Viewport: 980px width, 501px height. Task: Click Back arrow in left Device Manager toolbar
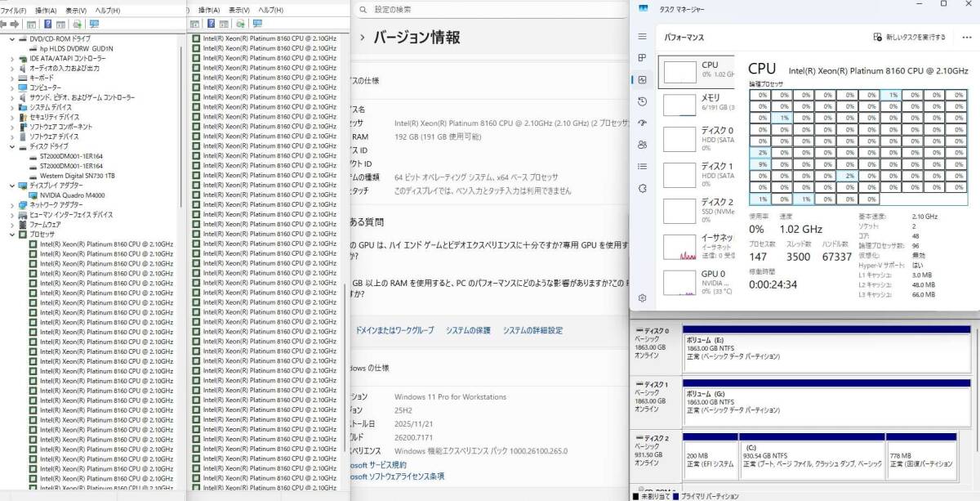(4, 25)
